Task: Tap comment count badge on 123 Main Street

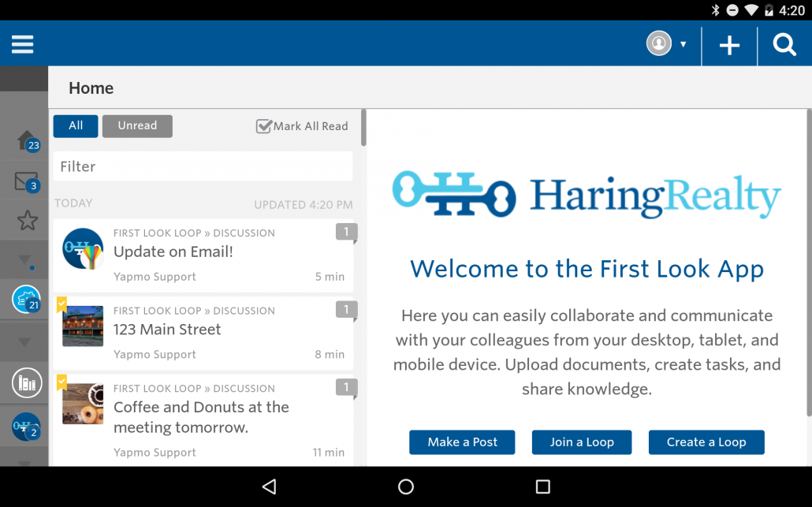Action: [346, 310]
